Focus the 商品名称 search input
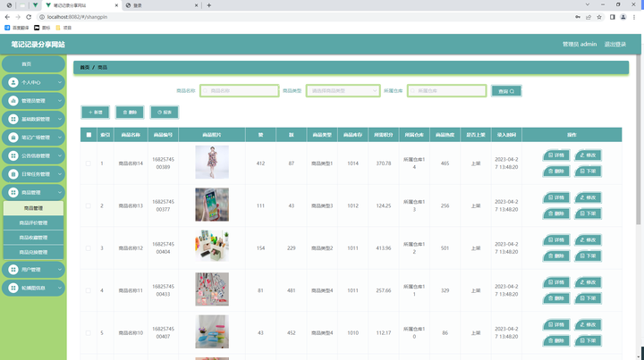Viewport: 644px width, 360px height. (x=240, y=90)
